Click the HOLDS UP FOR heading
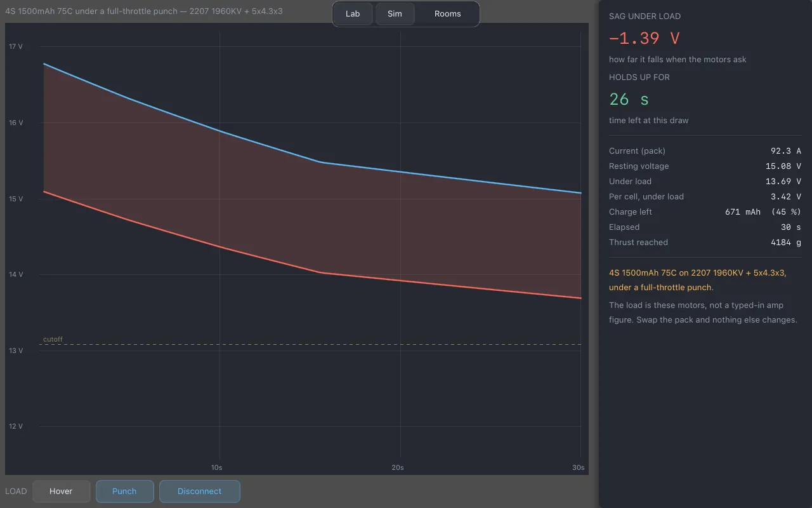The image size is (812, 508). [x=639, y=77]
